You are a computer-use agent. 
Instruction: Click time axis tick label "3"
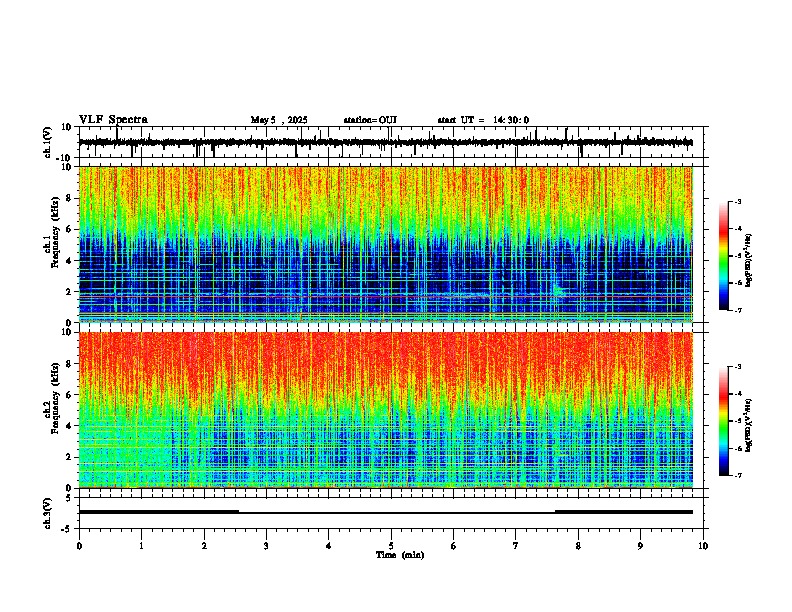point(266,546)
